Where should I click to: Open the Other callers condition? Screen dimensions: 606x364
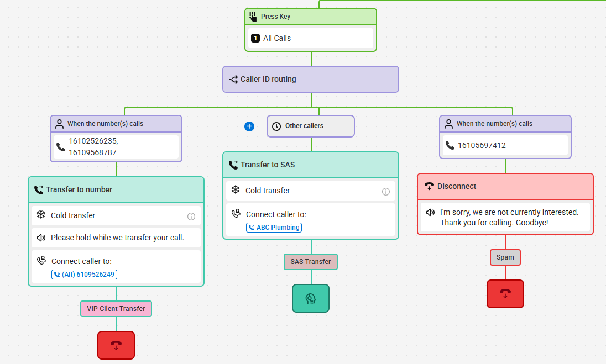311,126
